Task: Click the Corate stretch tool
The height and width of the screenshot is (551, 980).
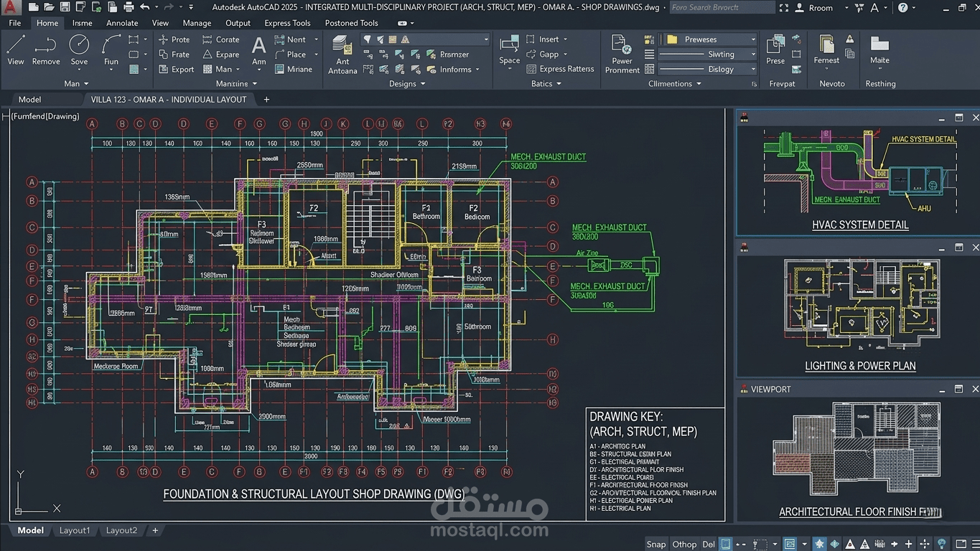Action: (220, 39)
